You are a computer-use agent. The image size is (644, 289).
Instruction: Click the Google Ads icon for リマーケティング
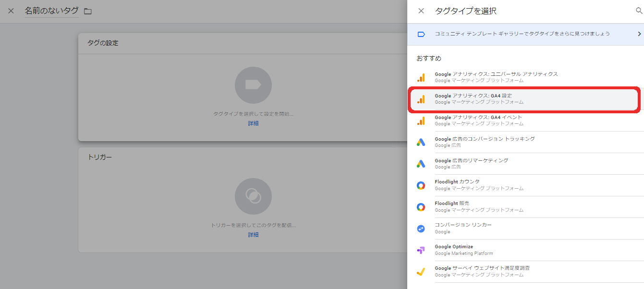point(421,164)
